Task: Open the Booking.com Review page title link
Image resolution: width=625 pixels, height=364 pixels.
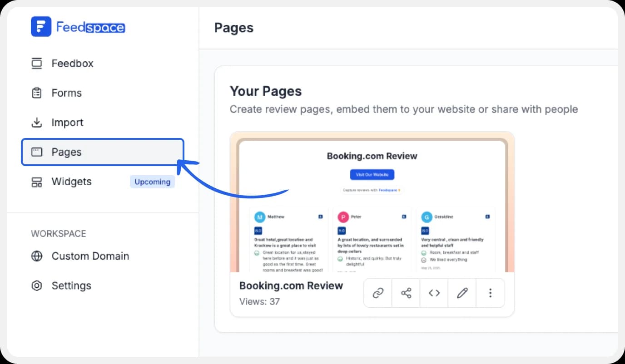Action: point(291,285)
